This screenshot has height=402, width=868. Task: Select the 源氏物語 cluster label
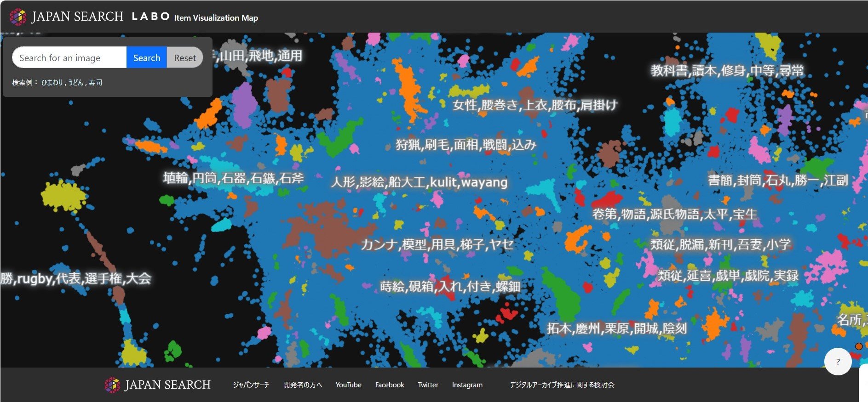[x=674, y=214]
